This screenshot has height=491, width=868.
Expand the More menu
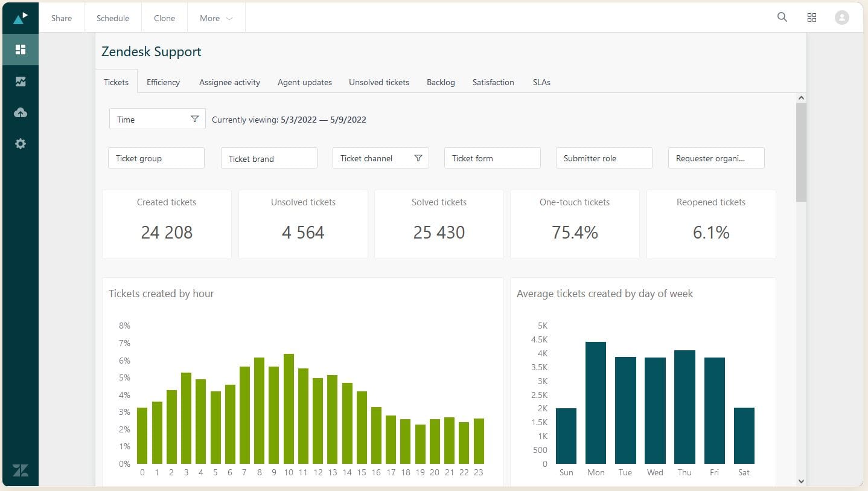[x=215, y=18]
